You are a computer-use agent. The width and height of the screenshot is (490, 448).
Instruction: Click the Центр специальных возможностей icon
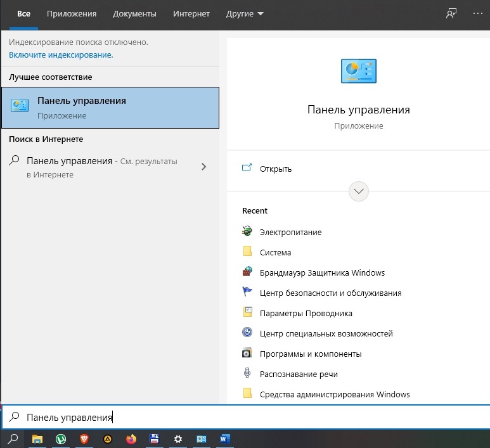pos(247,332)
